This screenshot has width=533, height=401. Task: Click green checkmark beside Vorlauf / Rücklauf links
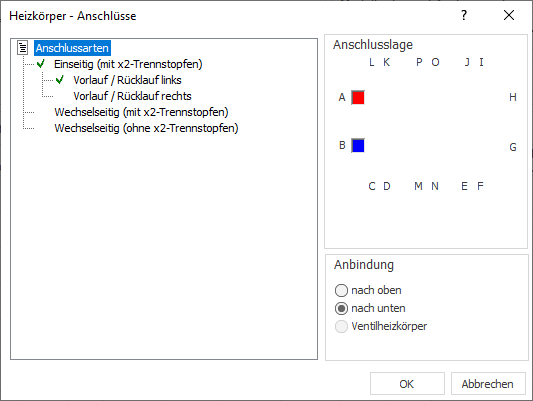(60, 80)
